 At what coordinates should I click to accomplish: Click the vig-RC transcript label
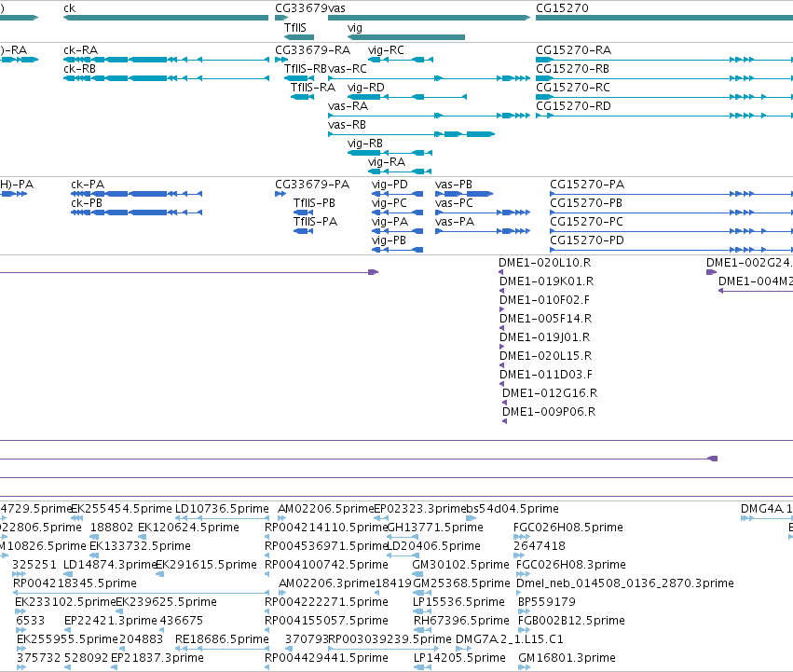point(386,50)
